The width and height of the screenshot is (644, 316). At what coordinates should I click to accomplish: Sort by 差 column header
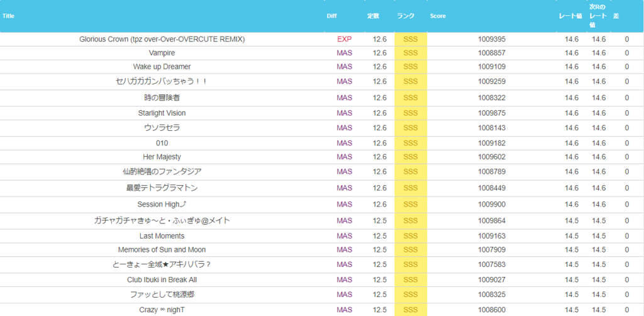click(616, 16)
